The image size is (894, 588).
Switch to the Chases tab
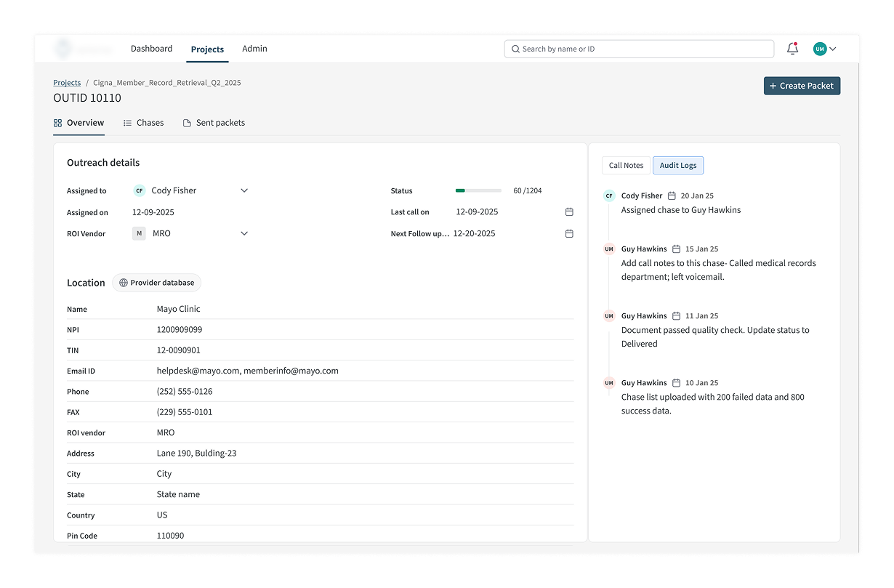pos(143,123)
